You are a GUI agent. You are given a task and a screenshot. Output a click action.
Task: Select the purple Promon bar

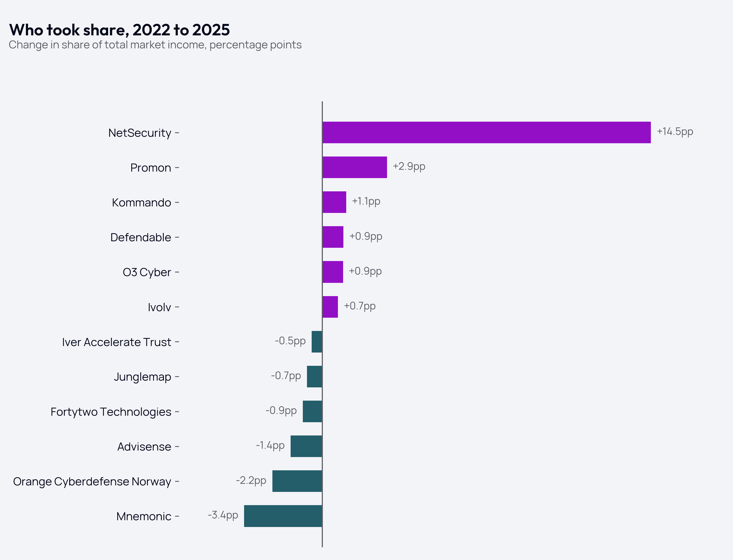coord(355,167)
